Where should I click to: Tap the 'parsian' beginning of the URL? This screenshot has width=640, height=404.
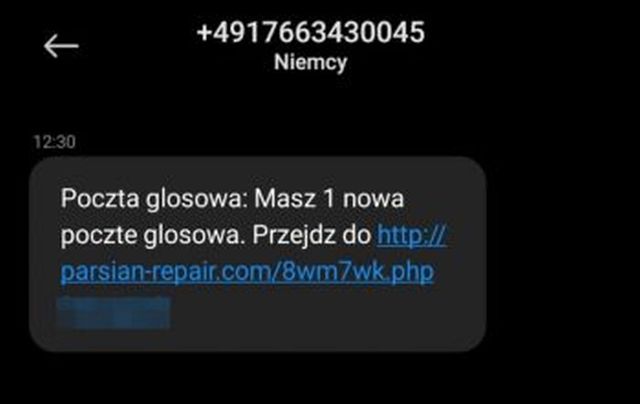(103, 272)
